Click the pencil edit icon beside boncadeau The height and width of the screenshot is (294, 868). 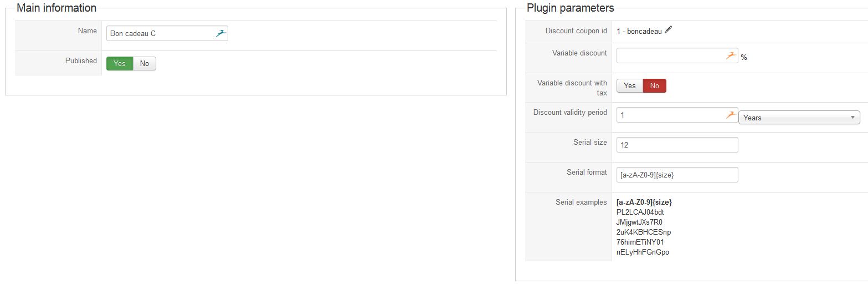pos(668,31)
